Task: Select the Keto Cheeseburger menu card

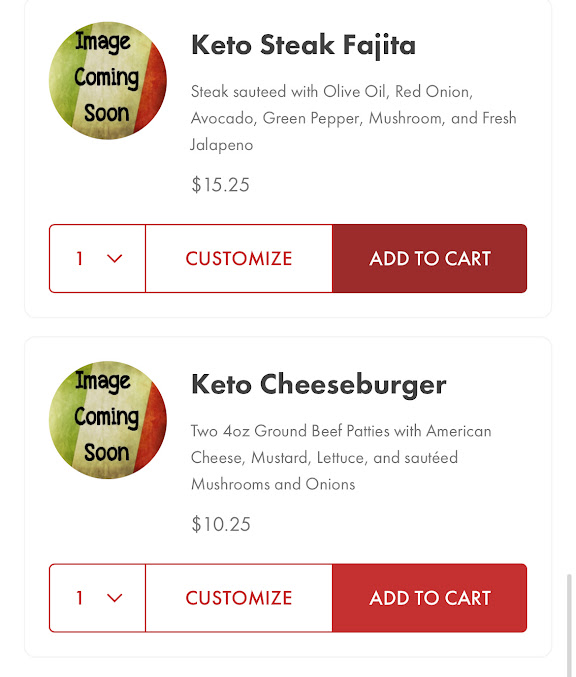Action: (288, 497)
